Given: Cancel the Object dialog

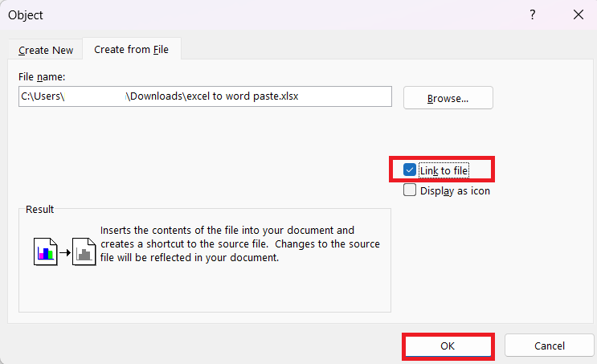Looking at the screenshot, I should point(549,346).
